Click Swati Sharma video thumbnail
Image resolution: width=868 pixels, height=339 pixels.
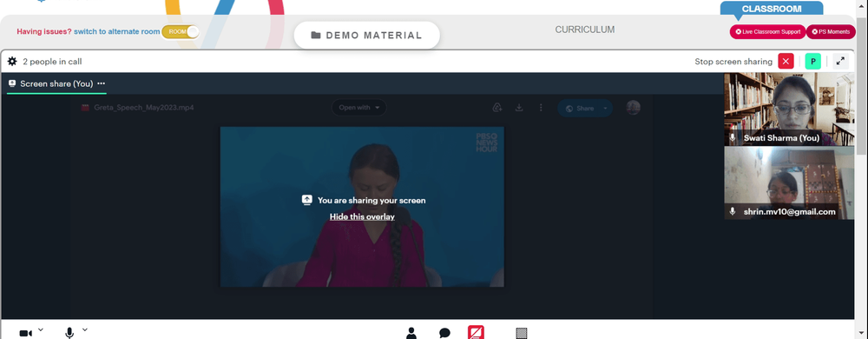pyautogui.click(x=789, y=110)
